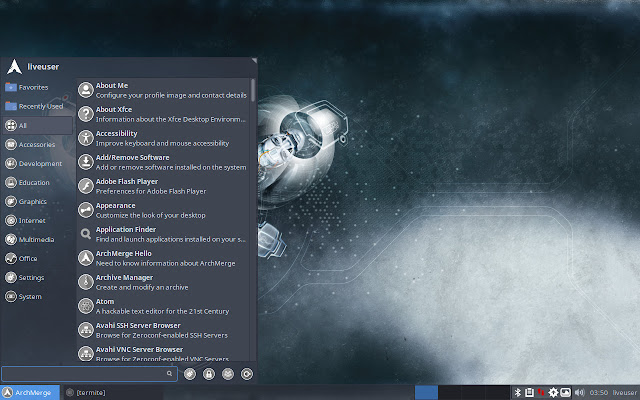Lock the screen with padlock button

(x=209, y=373)
